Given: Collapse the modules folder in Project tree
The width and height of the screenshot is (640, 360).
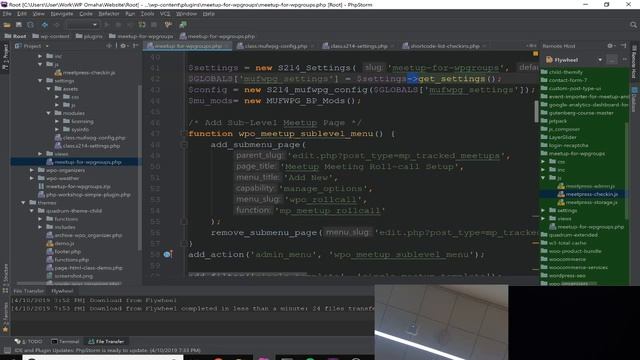Looking at the screenshot, I should pyautogui.click(x=49, y=113).
